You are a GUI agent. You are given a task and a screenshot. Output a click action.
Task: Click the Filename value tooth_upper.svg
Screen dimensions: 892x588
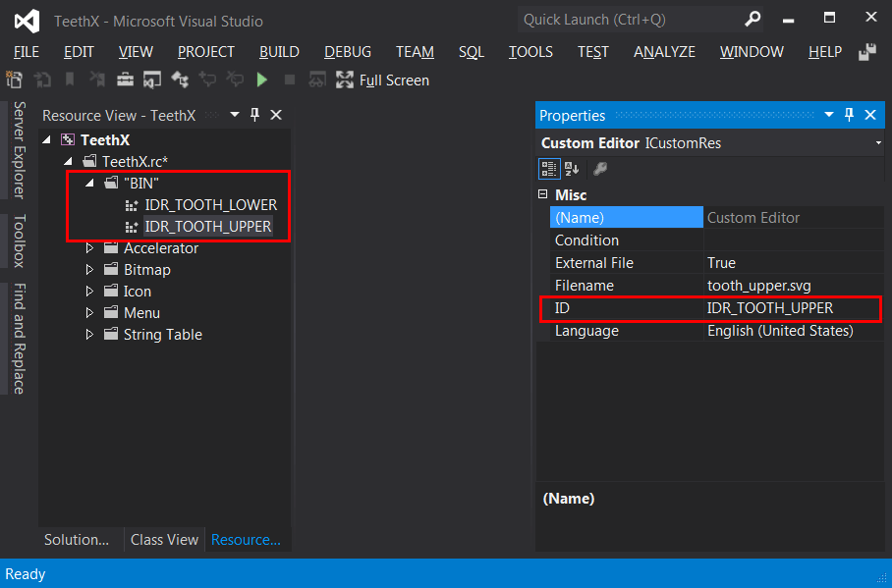pyautogui.click(x=794, y=286)
